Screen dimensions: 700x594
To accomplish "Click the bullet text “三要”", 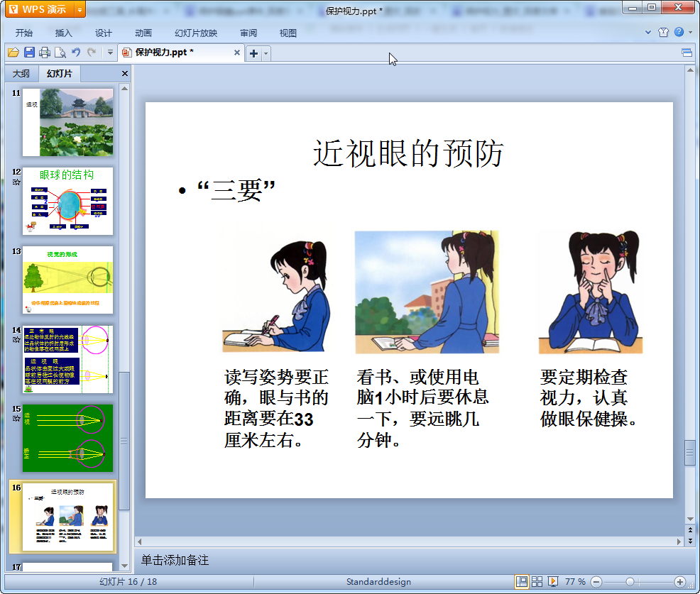I will 236,191.
